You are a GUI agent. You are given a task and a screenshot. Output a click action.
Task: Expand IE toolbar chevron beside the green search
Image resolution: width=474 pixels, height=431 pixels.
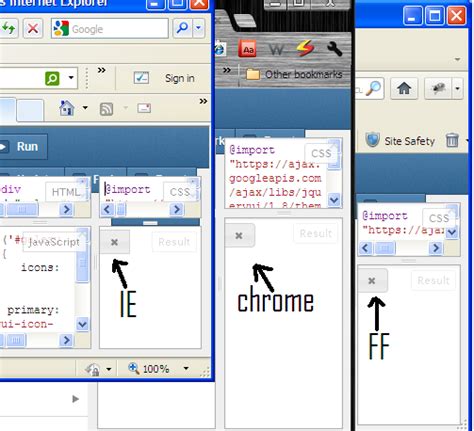pyautogui.click(x=102, y=70)
